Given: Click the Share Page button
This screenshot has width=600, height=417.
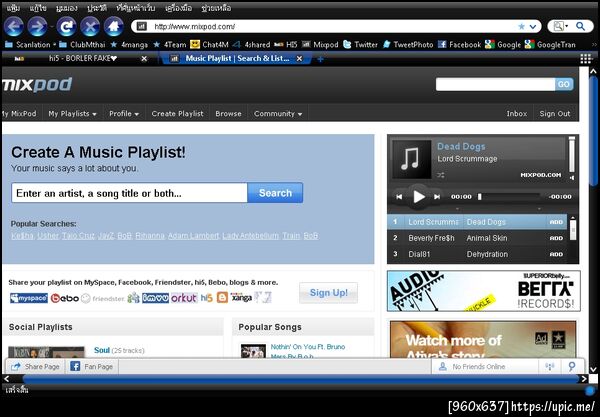Looking at the screenshot, I should pyautogui.click(x=36, y=367).
